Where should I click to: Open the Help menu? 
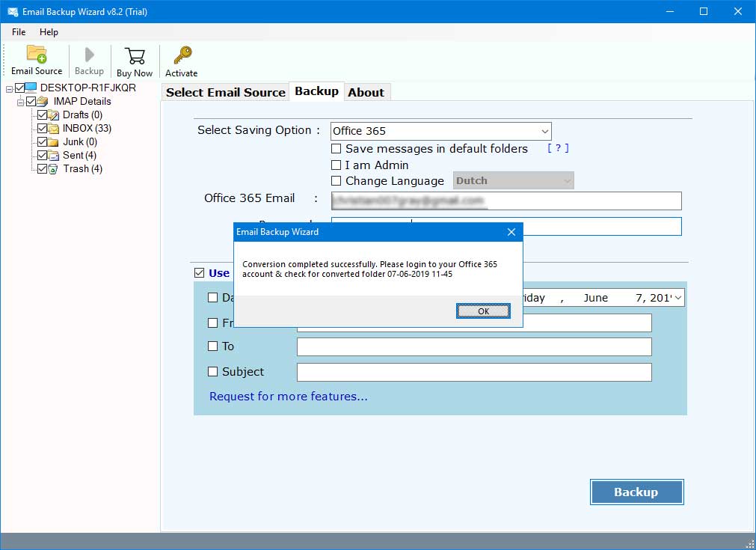[49, 32]
